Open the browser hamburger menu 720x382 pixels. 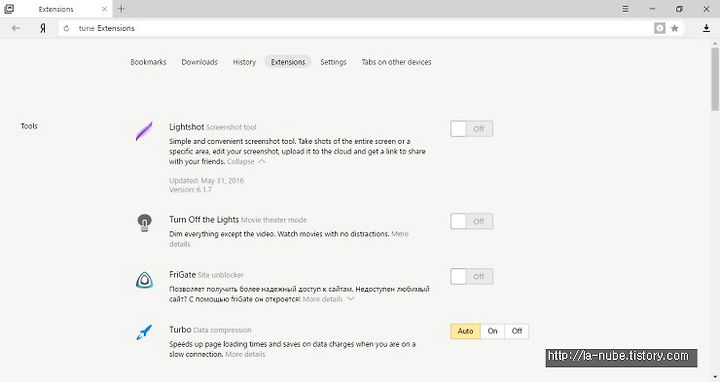coord(625,9)
